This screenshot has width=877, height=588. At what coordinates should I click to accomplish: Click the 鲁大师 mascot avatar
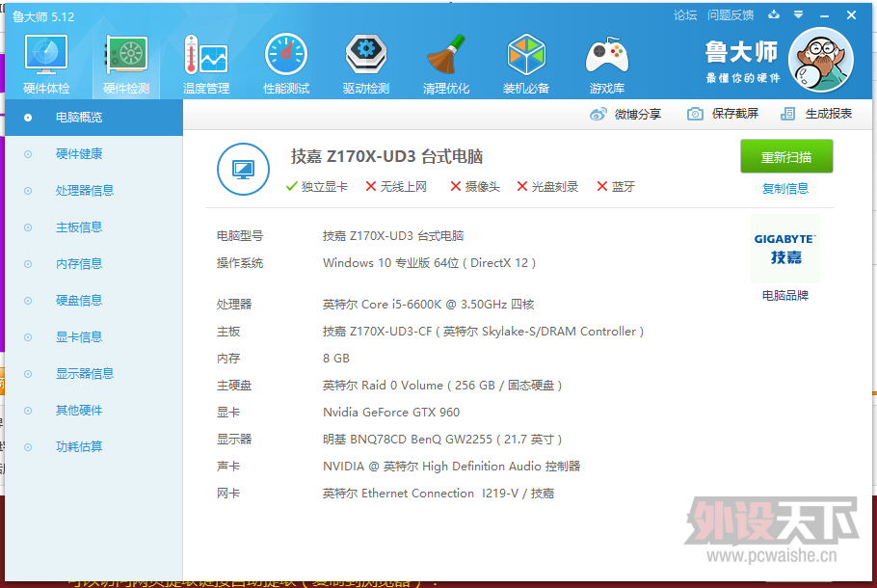coord(820,60)
